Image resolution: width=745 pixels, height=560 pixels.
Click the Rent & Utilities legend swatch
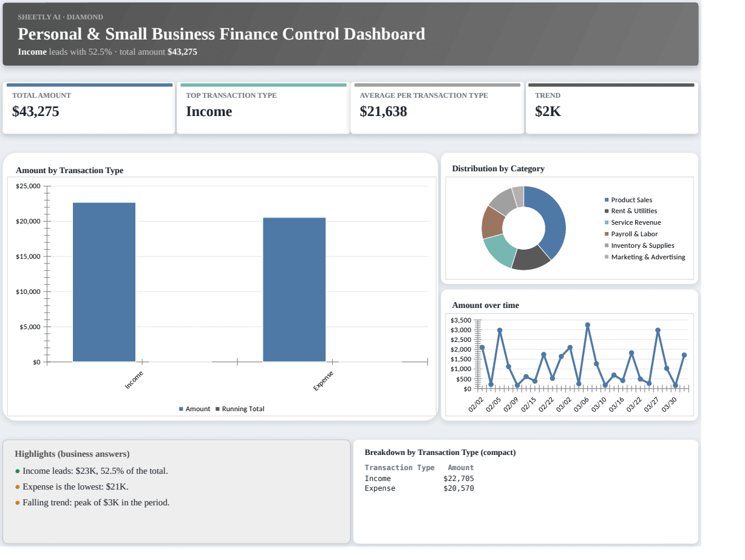(x=607, y=211)
